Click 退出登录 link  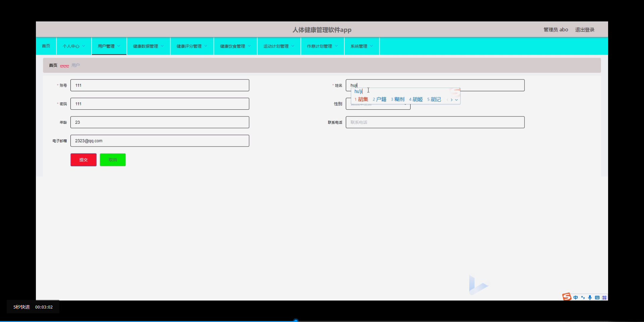tap(585, 30)
